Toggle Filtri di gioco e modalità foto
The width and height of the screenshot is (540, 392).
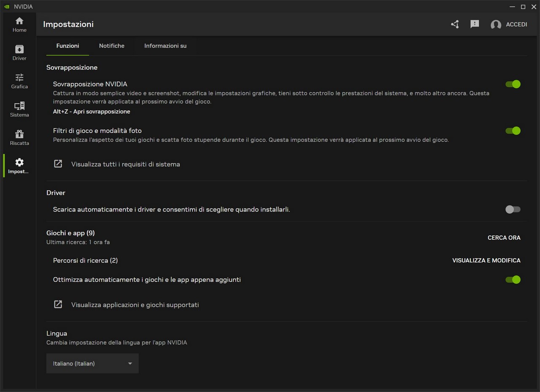tap(513, 131)
